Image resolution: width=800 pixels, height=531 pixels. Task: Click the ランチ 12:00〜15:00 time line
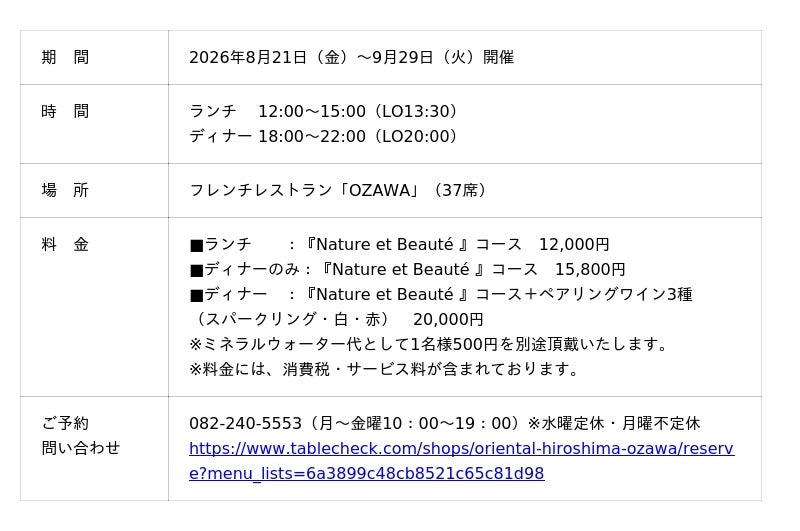click(323, 111)
